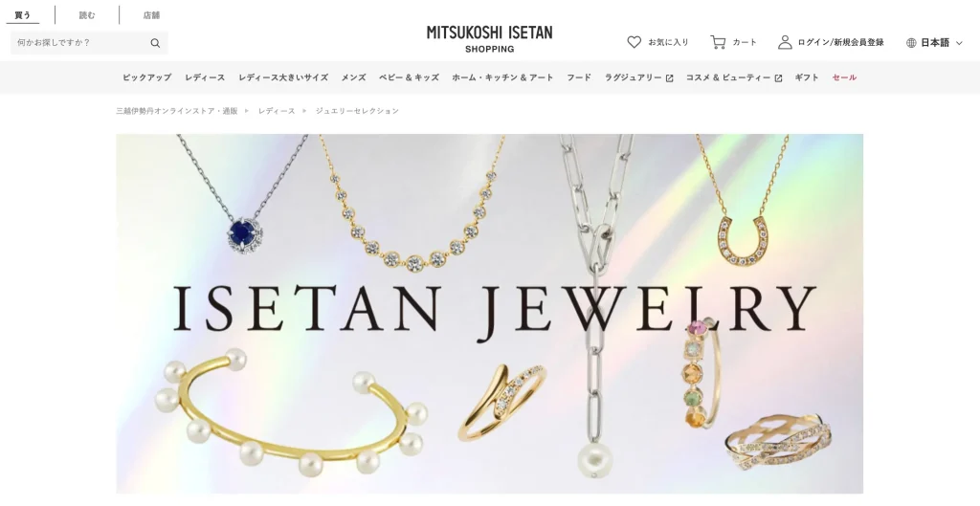Open favorites via the heart icon
The image size is (980, 506).
tap(634, 42)
